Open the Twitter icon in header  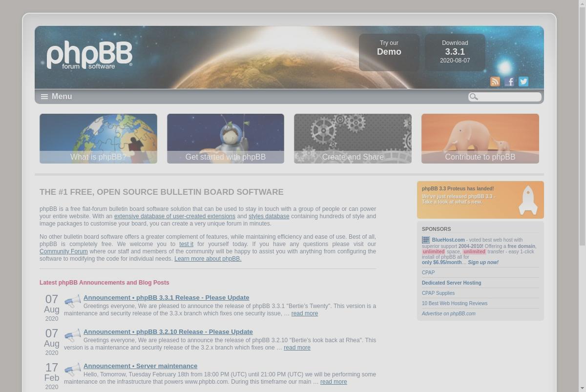[523, 82]
